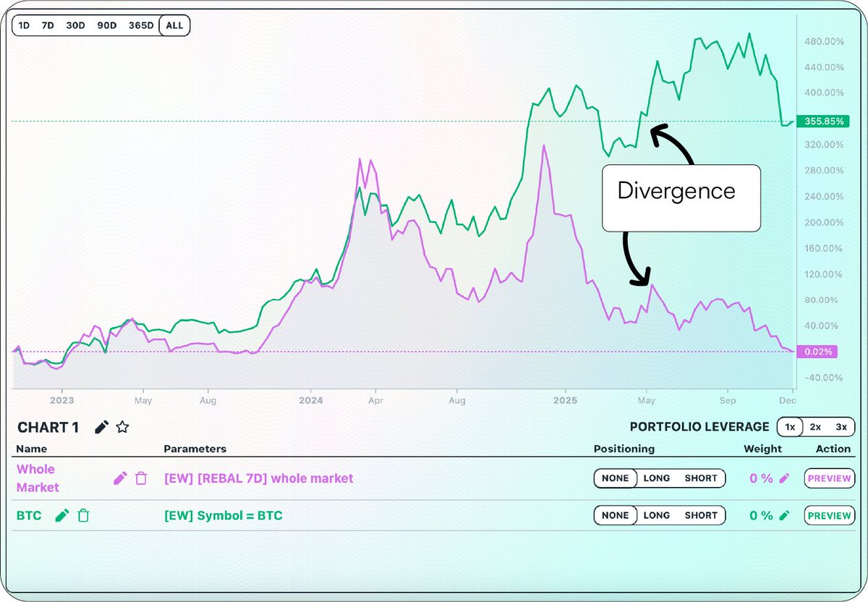Select the ALL time range
The height and width of the screenshot is (602, 868).
pos(174,25)
